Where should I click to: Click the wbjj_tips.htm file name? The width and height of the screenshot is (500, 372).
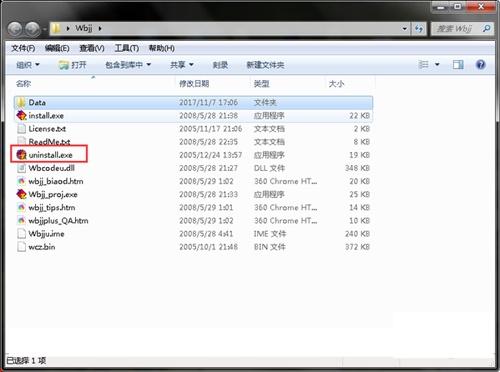(x=52, y=208)
